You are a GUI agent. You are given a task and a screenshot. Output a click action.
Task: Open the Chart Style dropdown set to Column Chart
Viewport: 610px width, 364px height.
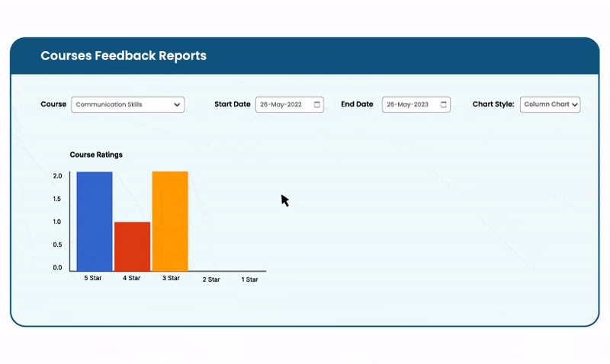coord(550,104)
